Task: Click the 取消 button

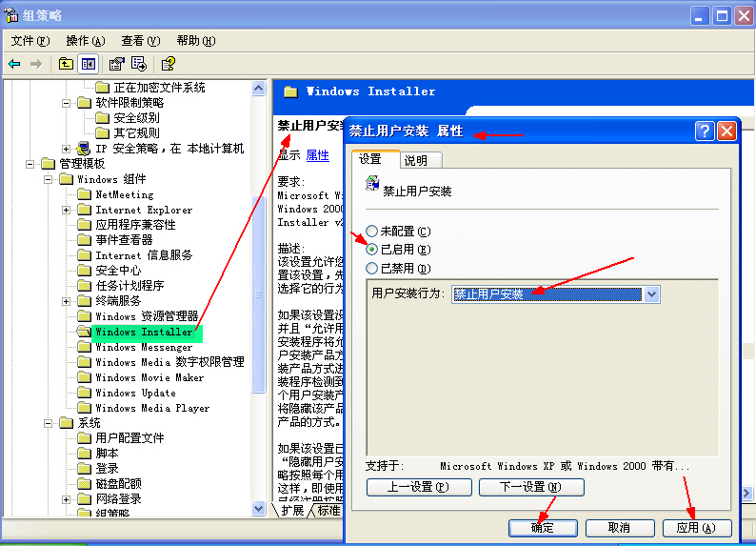Action: point(620,528)
